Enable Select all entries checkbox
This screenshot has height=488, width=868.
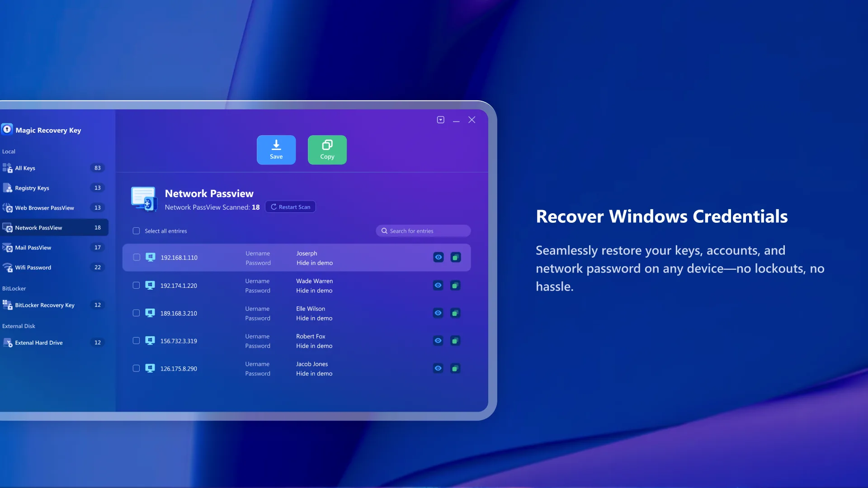[136, 231]
